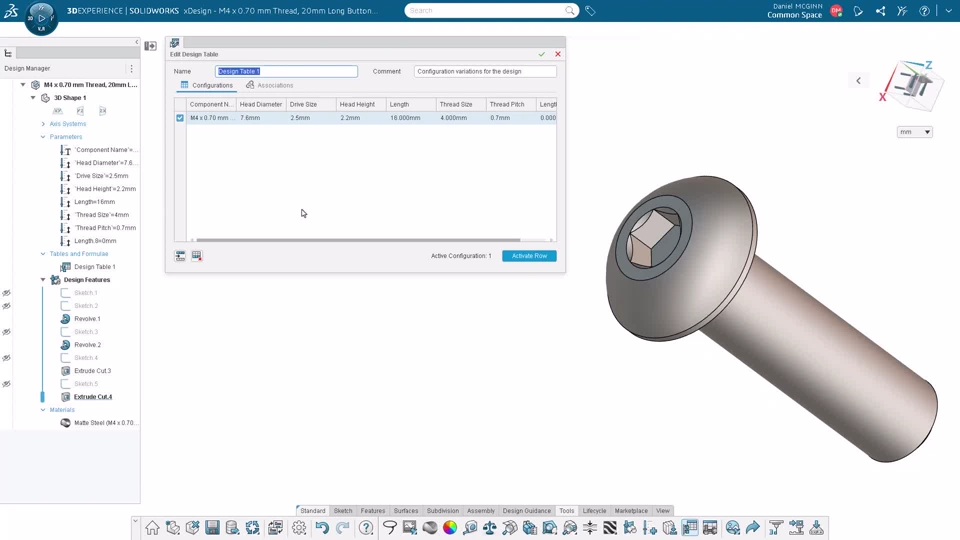This screenshot has width=960, height=540.
Task: Toggle visibility of Sketch.3
Action: click(x=6, y=332)
